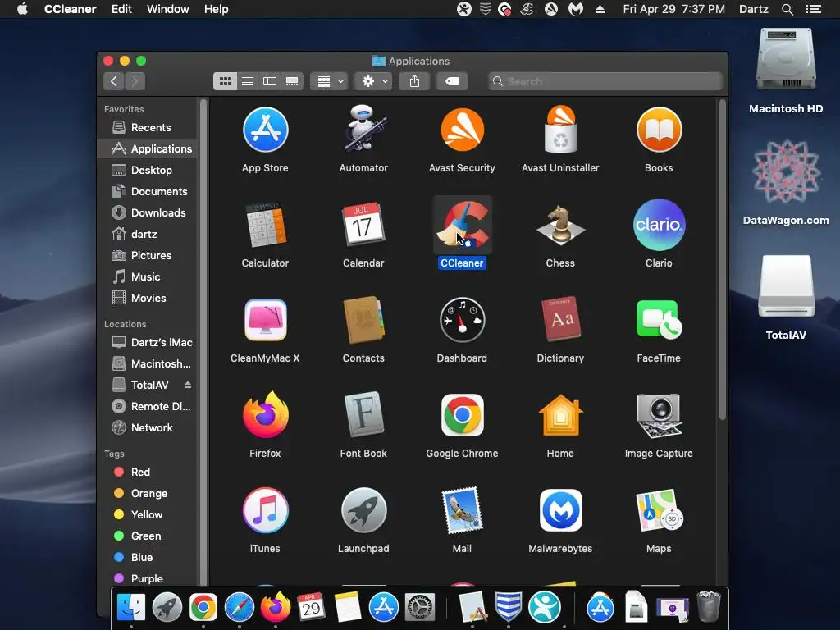Viewport: 840px width, 630px height.
Task: Select the Image Capture app icon
Action: click(x=659, y=414)
